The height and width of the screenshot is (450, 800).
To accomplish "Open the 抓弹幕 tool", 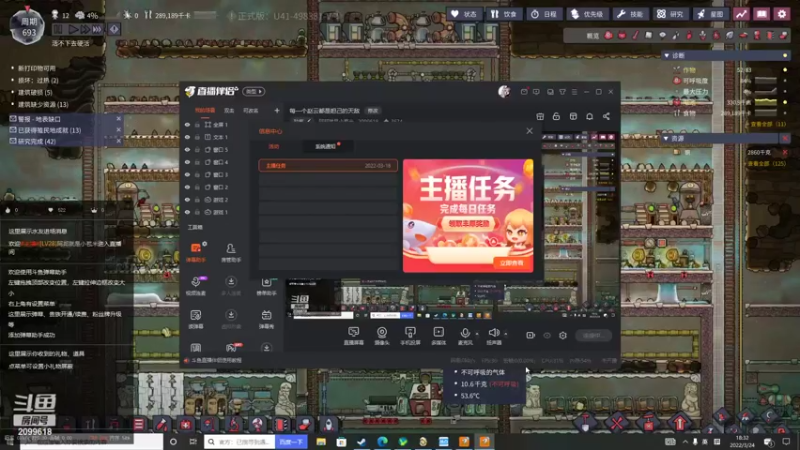I will click(196, 319).
